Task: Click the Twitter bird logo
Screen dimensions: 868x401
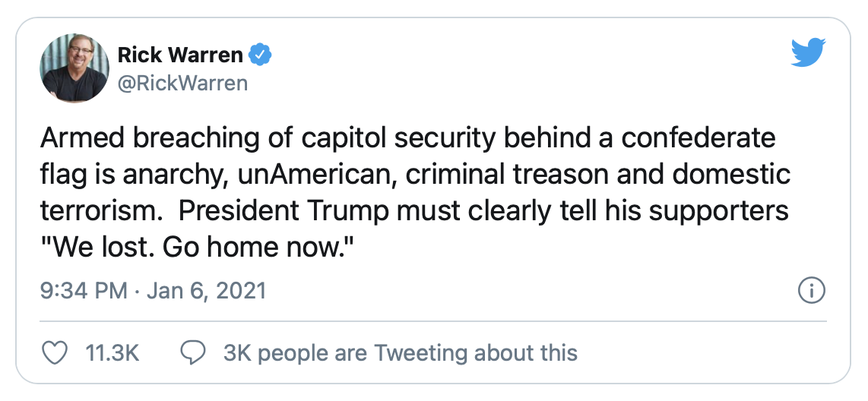Action: (x=808, y=54)
